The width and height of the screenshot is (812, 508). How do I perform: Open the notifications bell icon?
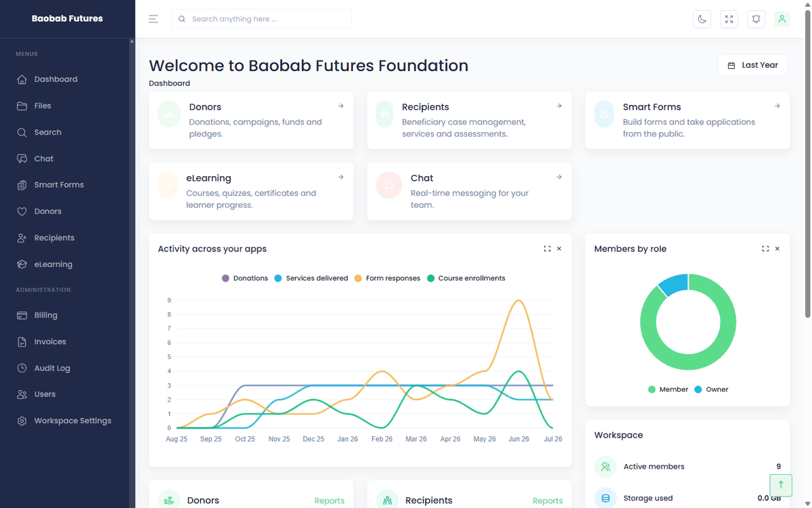click(756, 19)
